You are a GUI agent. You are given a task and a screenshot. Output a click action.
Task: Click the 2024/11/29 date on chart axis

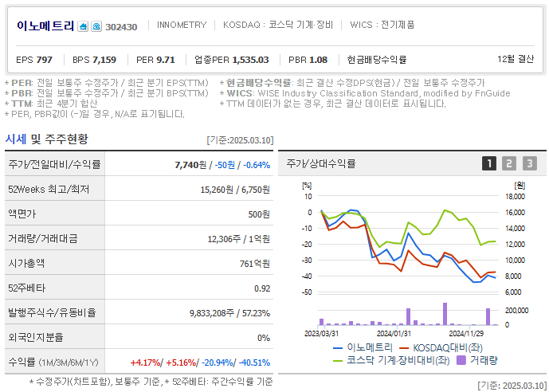pos(466,334)
